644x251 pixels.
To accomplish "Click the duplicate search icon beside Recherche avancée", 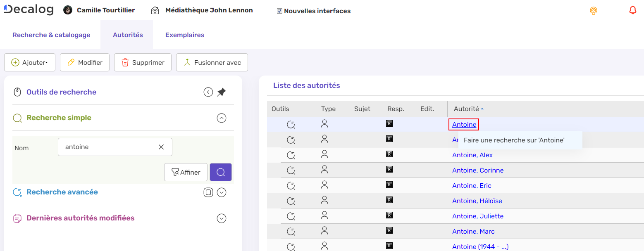I will 208,192.
